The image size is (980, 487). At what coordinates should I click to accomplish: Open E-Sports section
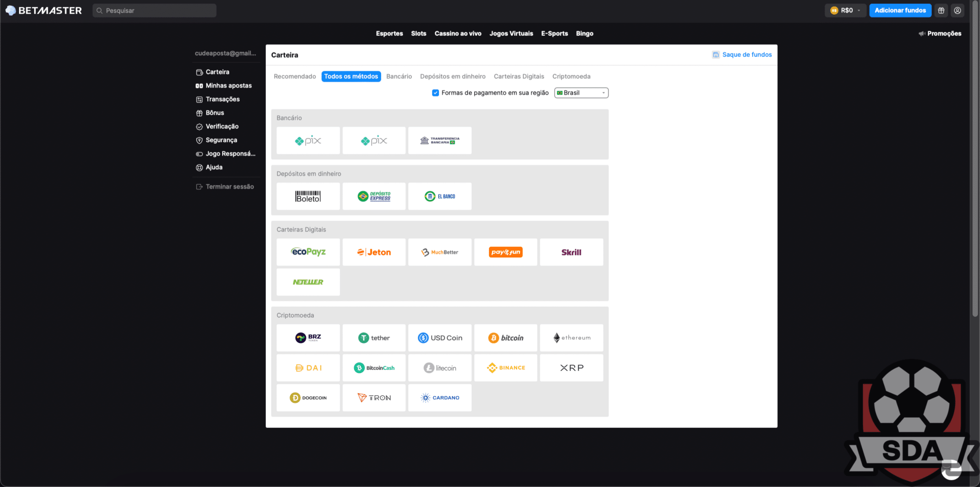[x=555, y=33]
